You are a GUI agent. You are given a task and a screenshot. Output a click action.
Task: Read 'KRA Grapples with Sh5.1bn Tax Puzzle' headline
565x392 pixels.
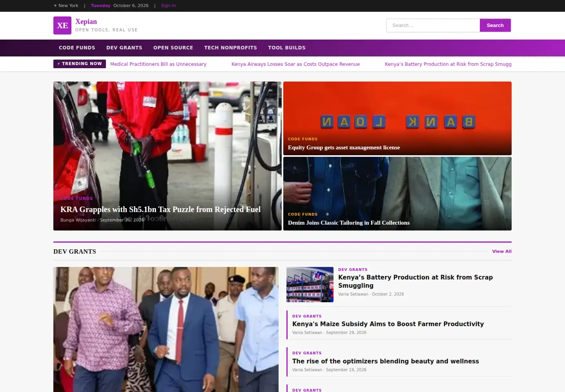(x=160, y=209)
